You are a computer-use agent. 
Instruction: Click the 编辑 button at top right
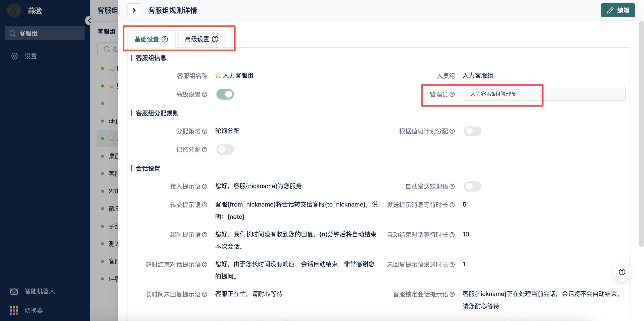618,10
